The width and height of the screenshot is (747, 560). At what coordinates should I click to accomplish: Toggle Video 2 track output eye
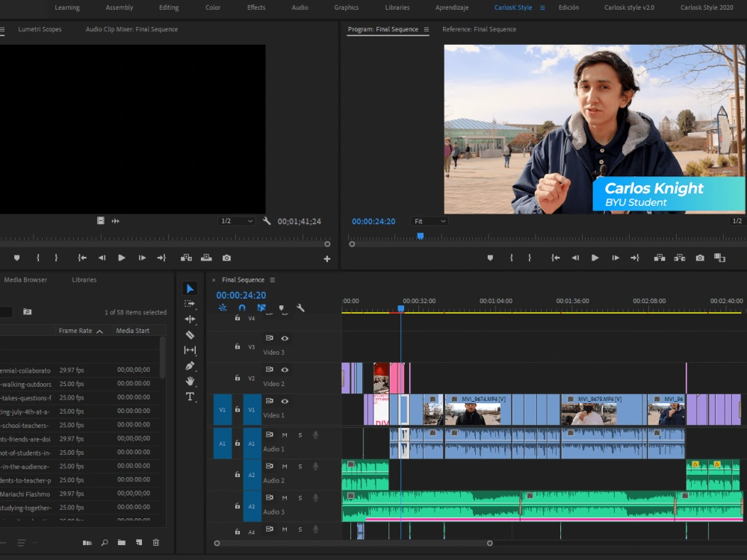pyautogui.click(x=285, y=370)
